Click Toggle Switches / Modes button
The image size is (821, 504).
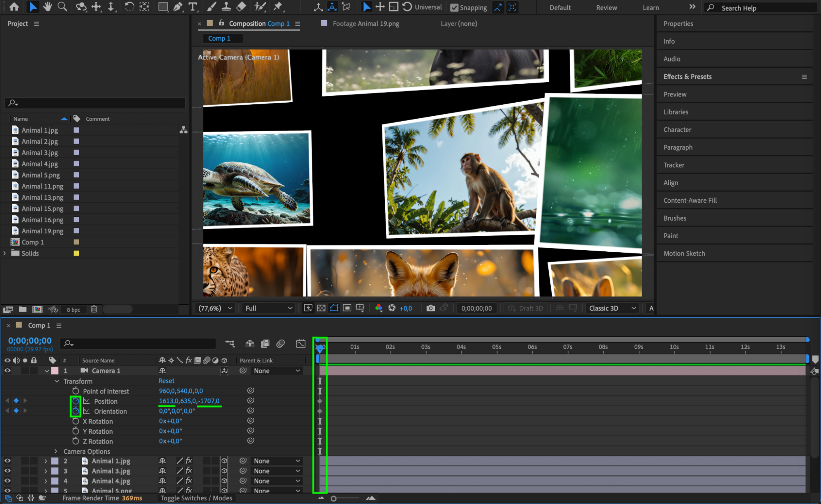pyautogui.click(x=196, y=498)
